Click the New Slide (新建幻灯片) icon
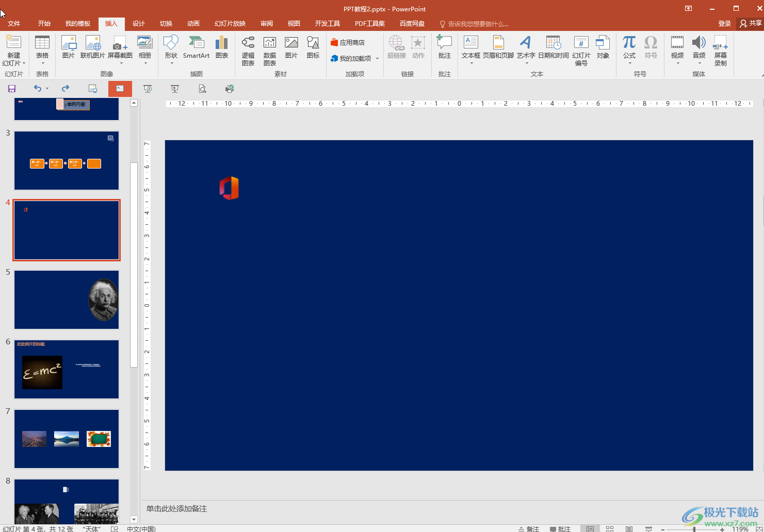This screenshot has width=764, height=532. (13, 43)
